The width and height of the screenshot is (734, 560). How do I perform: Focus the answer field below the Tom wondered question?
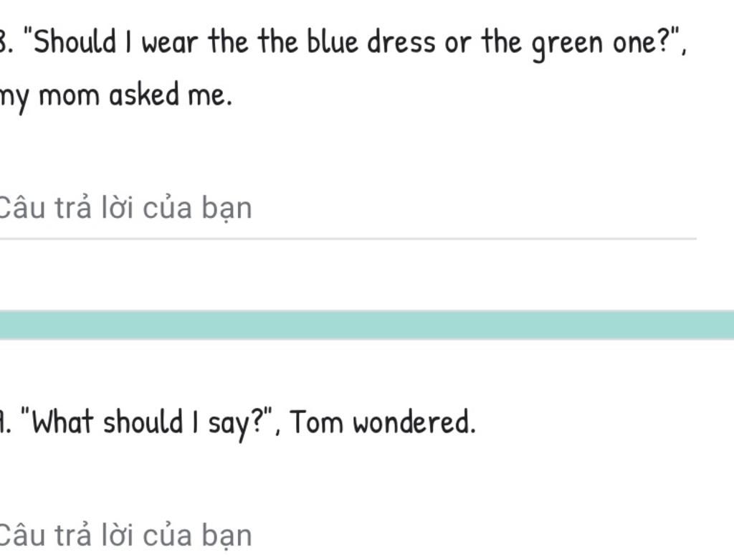[x=344, y=536]
